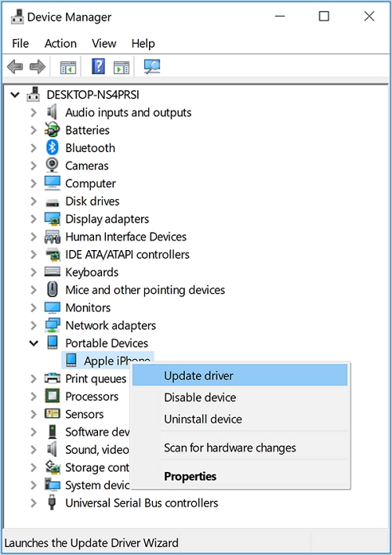Image resolution: width=392 pixels, height=555 pixels.
Task: Collapse the Portable Devices node chevron
Action: click(34, 343)
